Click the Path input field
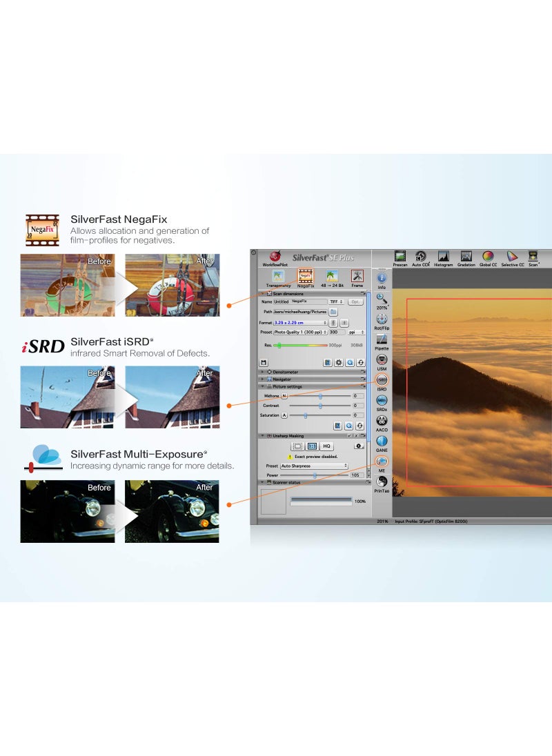The image size is (552, 756). pyautogui.click(x=300, y=312)
